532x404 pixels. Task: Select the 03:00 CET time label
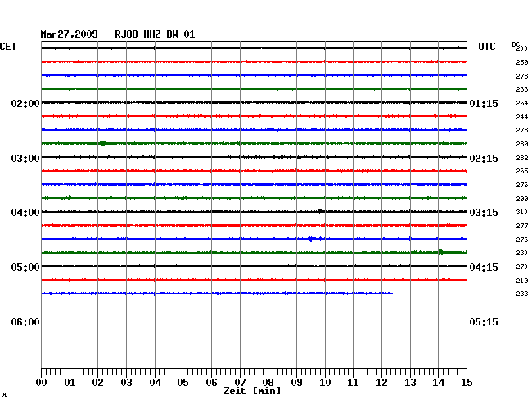(25, 159)
